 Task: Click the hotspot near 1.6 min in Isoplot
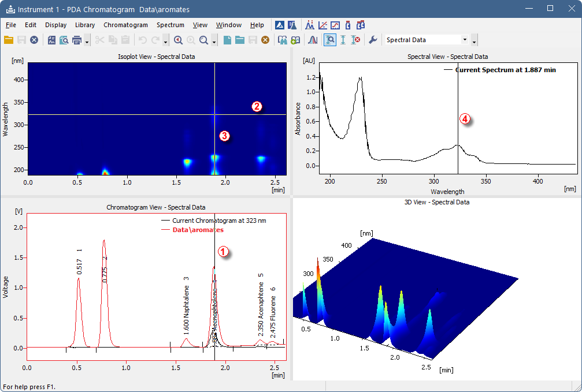coord(187,162)
